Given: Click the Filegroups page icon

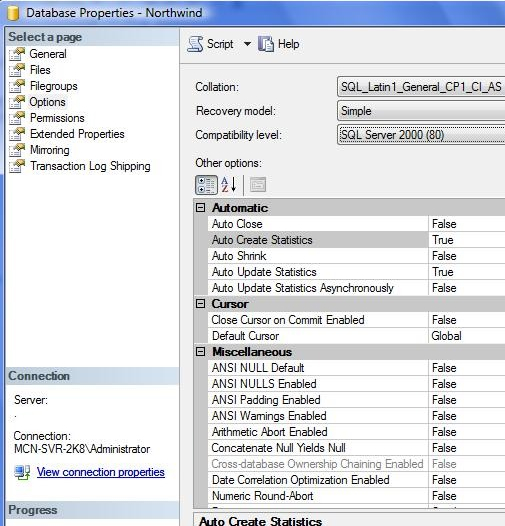Looking at the screenshot, I should coord(17,86).
